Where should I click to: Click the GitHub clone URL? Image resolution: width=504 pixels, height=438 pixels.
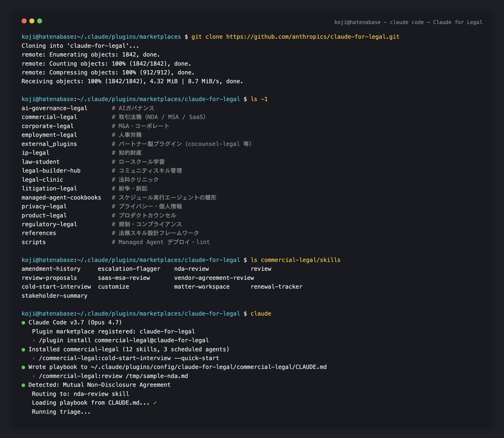point(313,37)
